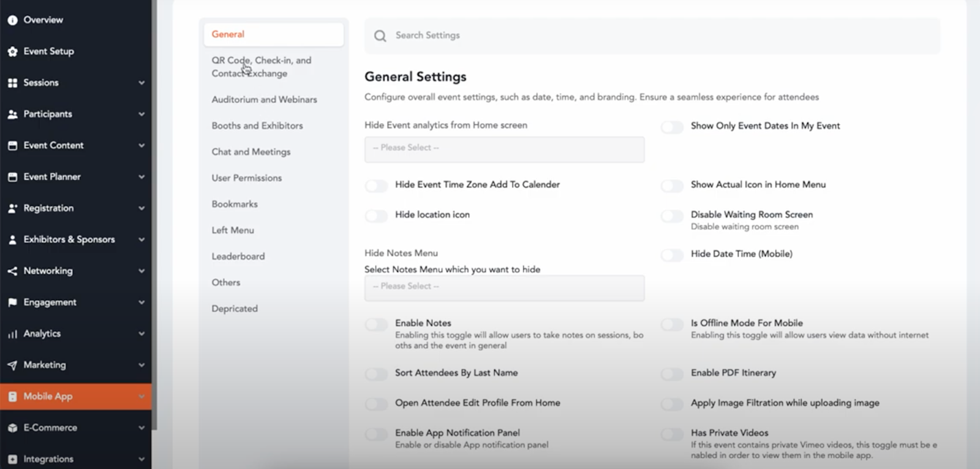Click the Mobile App phone icon
This screenshot has height=469, width=980.
12,397
